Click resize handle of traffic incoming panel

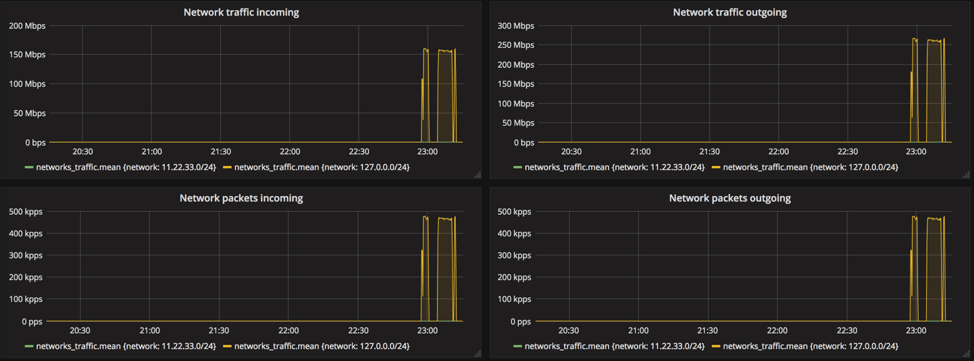point(478,176)
